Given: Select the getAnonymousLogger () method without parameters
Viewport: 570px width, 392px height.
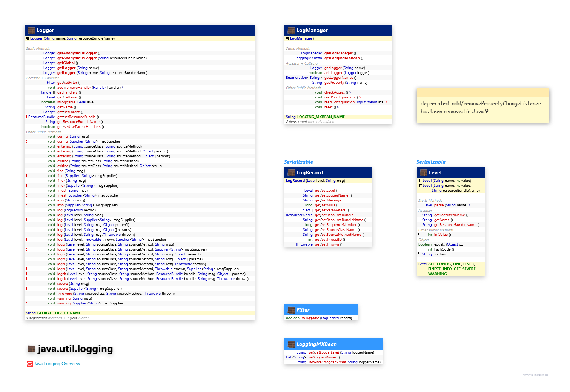Looking at the screenshot, I should pos(77,53).
